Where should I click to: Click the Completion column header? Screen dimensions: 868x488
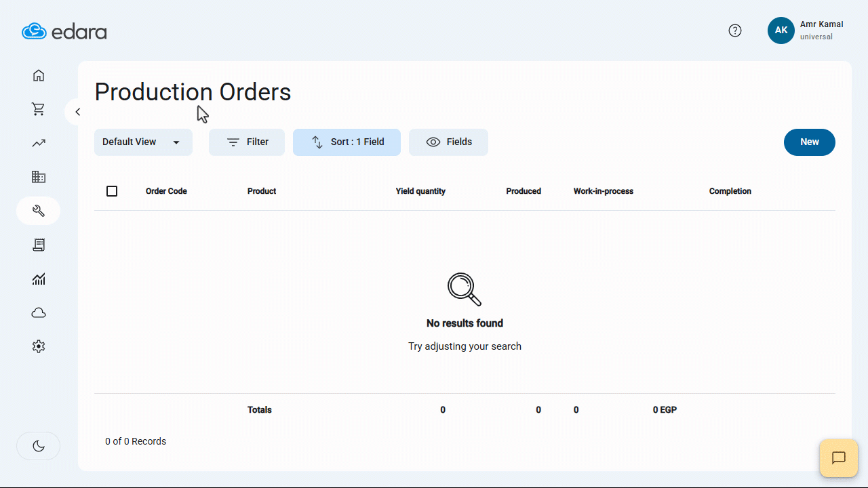coord(730,191)
